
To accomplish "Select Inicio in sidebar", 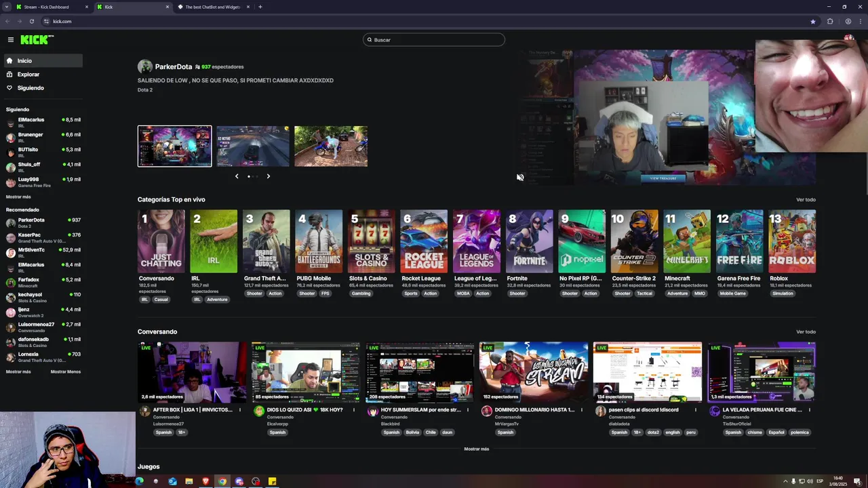I will point(43,61).
